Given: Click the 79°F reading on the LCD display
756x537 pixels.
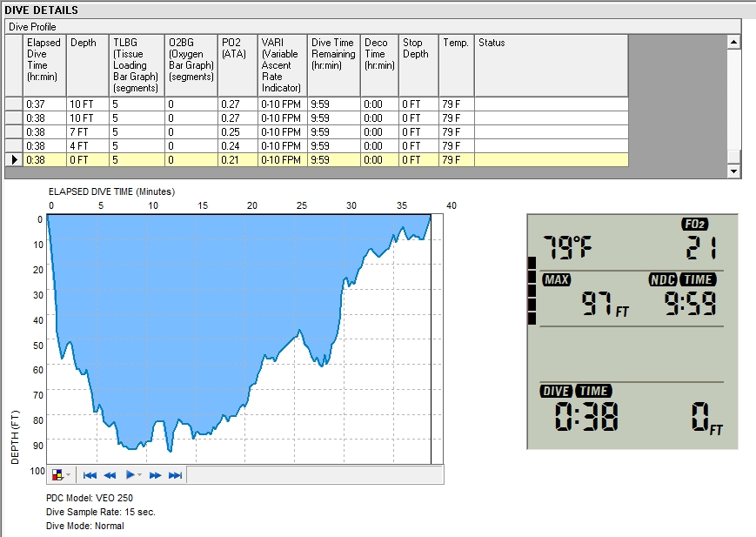Looking at the screenshot, I should 567,247.
